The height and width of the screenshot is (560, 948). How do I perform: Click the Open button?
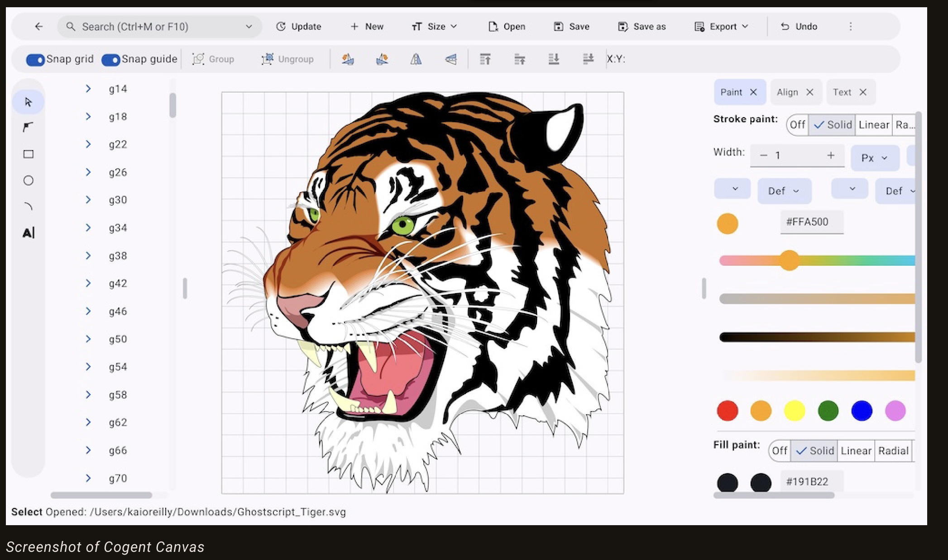507,27
